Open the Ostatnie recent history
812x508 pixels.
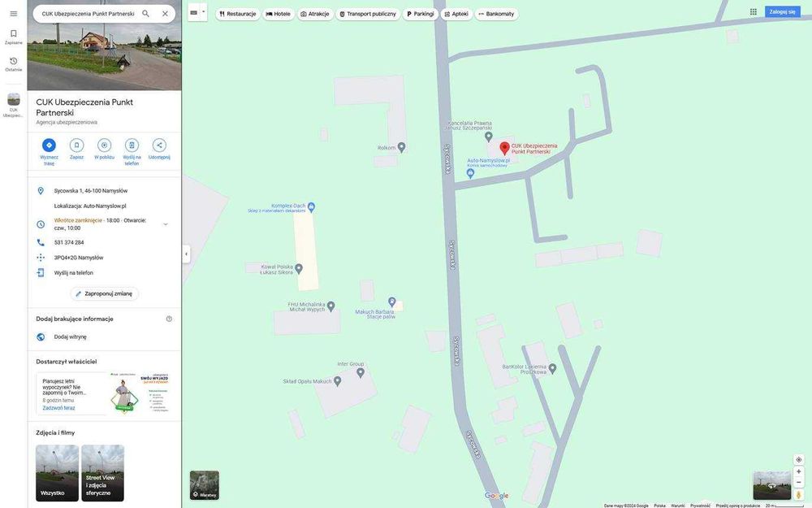tap(14, 64)
